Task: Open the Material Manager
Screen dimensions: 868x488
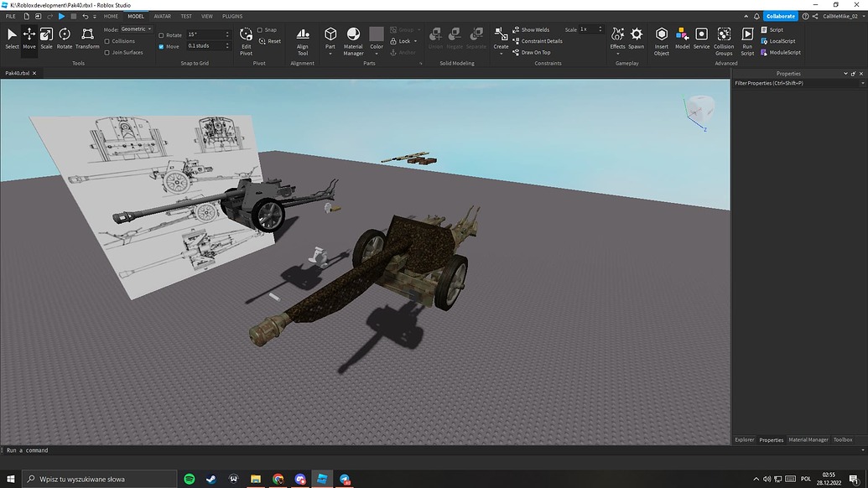Action: (353, 38)
